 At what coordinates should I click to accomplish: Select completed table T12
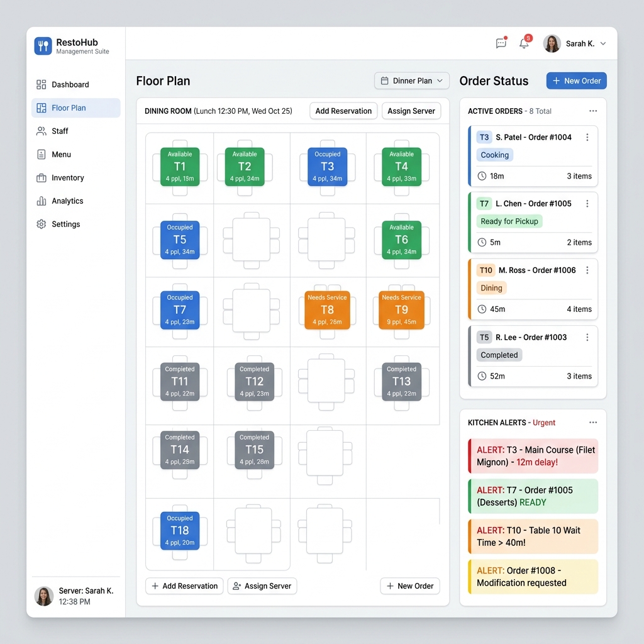255,382
